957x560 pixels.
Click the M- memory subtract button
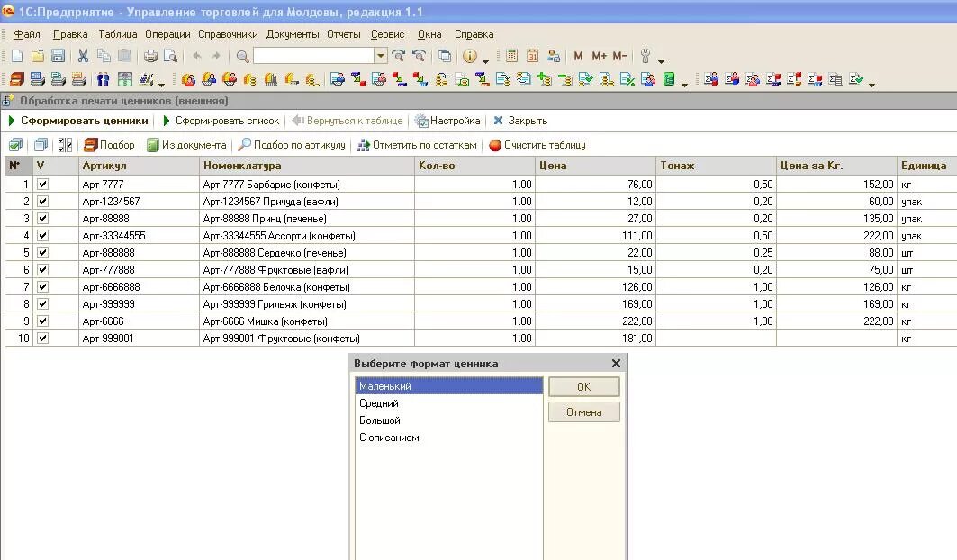point(619,56)
